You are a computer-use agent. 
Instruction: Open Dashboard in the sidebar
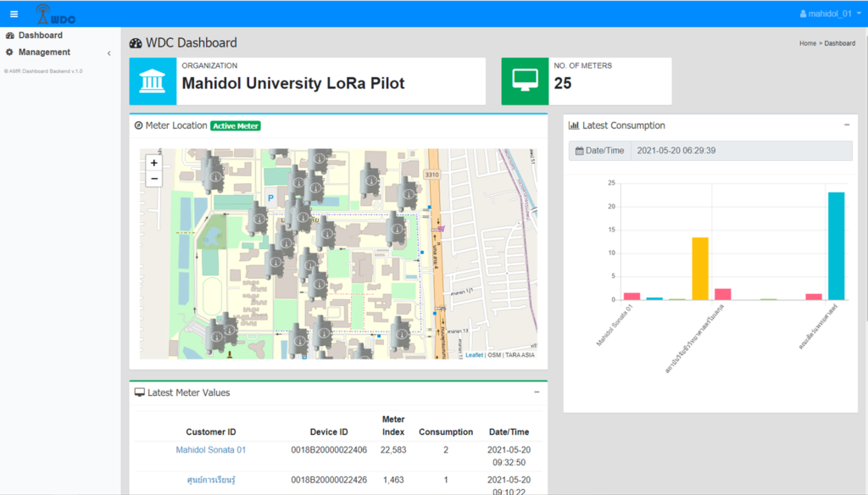[x=40, y=36]
